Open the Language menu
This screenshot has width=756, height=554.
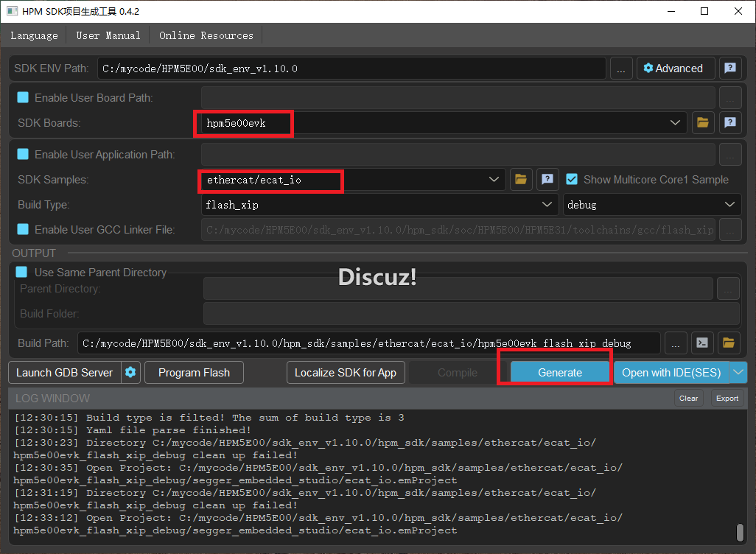coord(34,35)
